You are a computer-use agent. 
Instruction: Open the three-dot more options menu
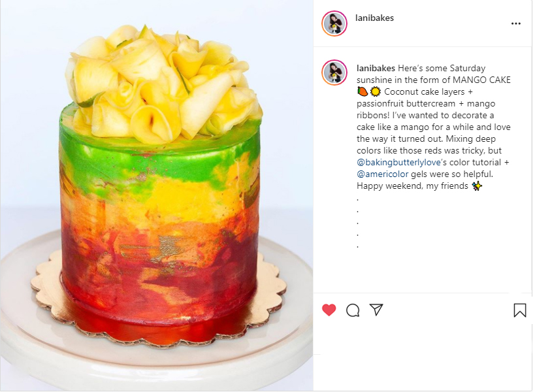click(515, 24)
